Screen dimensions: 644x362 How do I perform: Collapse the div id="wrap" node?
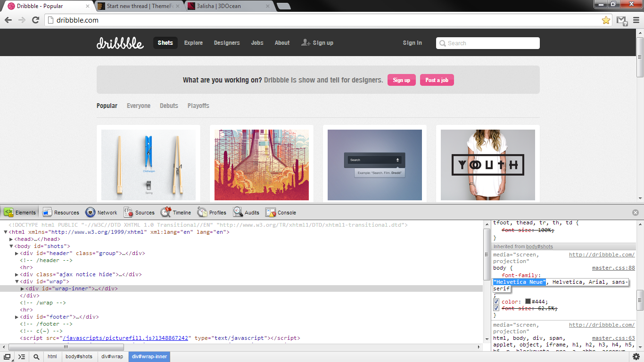coord(17,282)
